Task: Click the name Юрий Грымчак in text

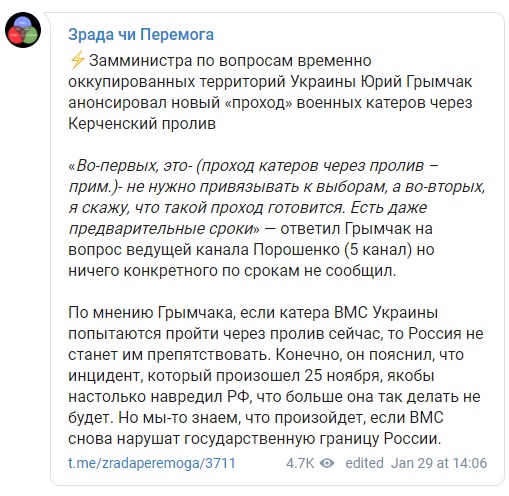Action: (x=416, y=82)
